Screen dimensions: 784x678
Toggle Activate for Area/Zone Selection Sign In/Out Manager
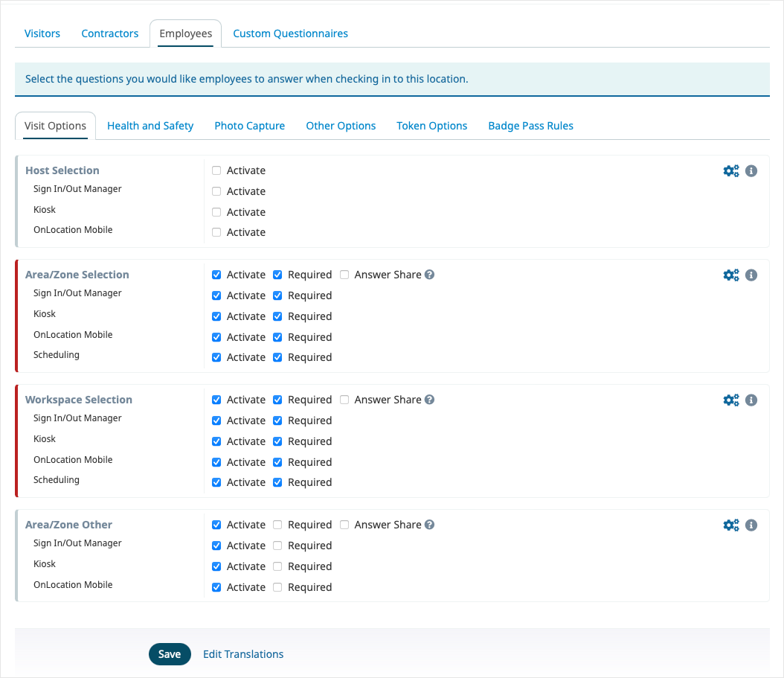tap(216, 295)
